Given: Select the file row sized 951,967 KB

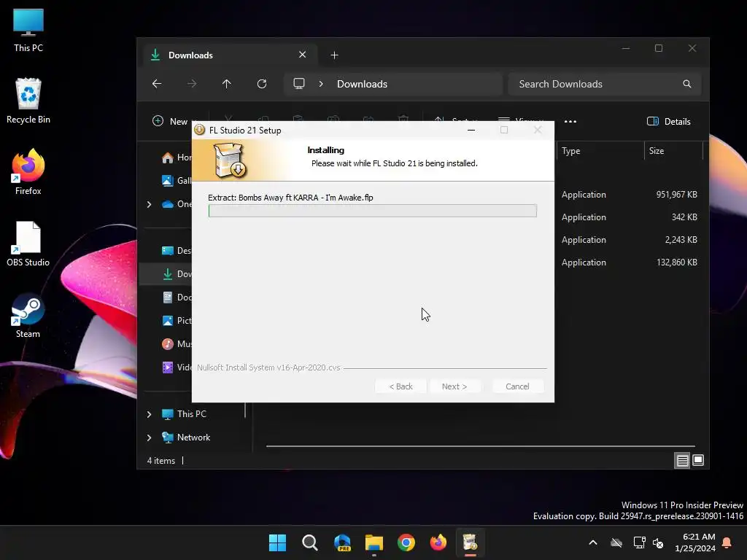Looking at the screenshot, I should click(x=629, y=195).
